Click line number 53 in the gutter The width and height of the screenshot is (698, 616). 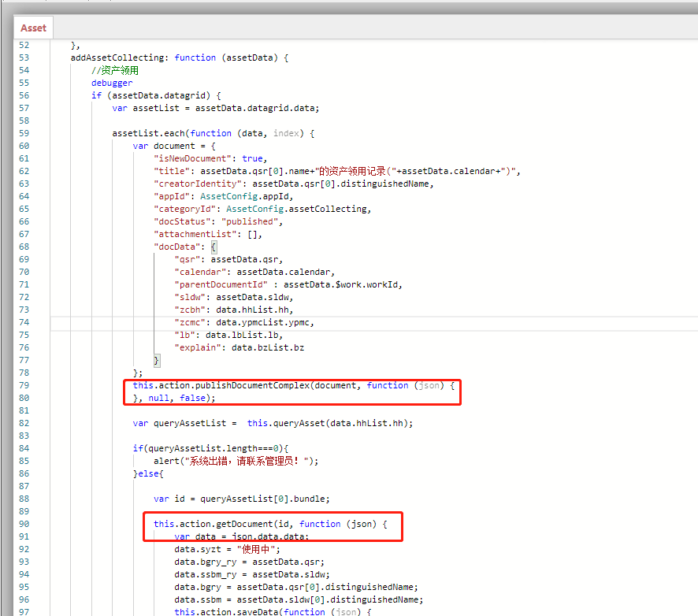click(24, 58)
